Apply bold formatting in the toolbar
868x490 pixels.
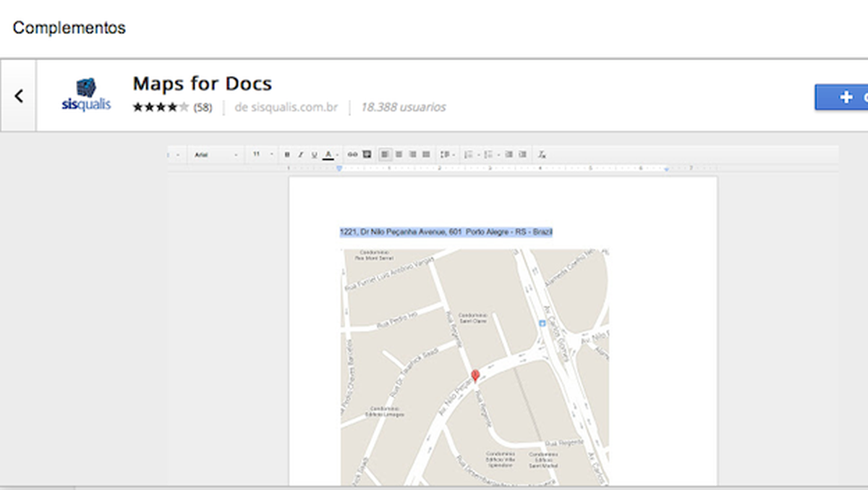(x=287, y=154)
